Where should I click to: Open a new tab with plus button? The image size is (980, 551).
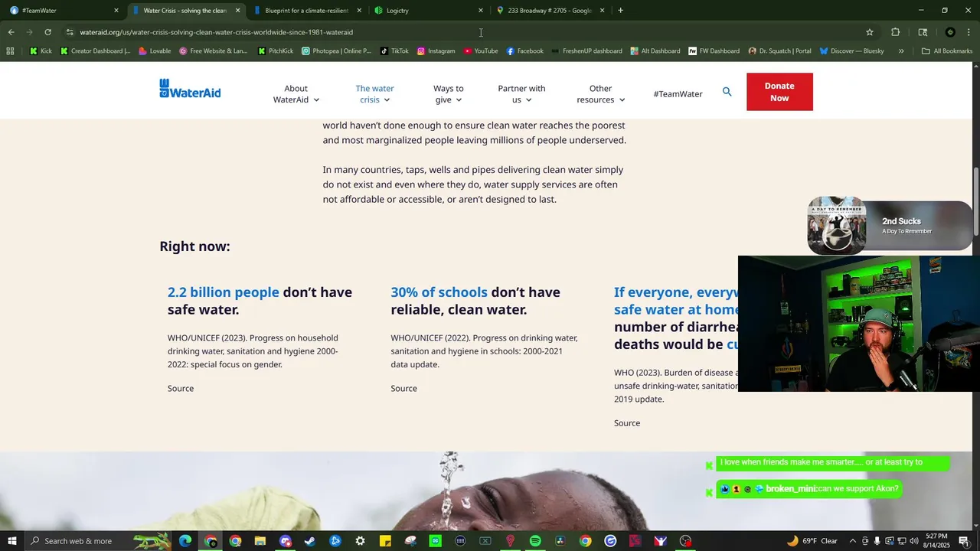[620, 10]
